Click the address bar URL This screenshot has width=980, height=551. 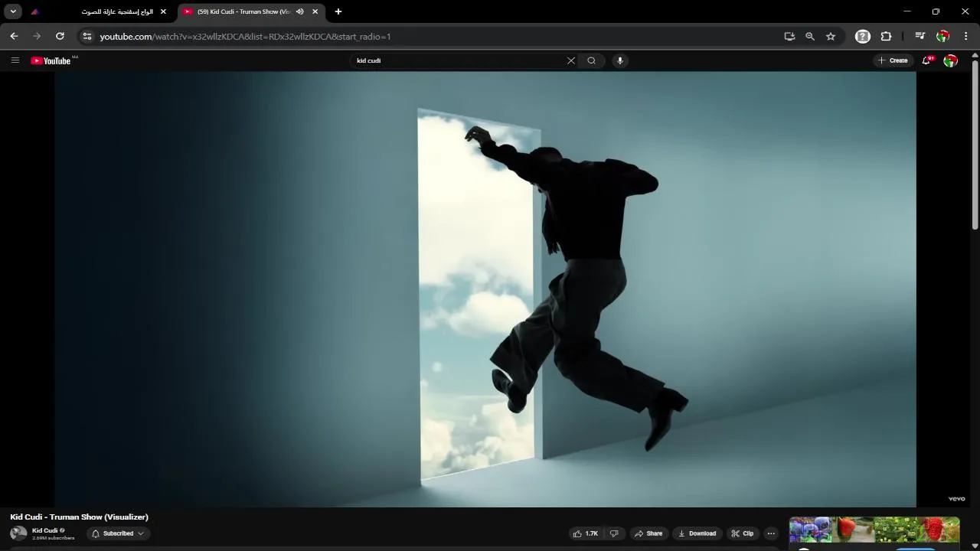pos(245,36)
